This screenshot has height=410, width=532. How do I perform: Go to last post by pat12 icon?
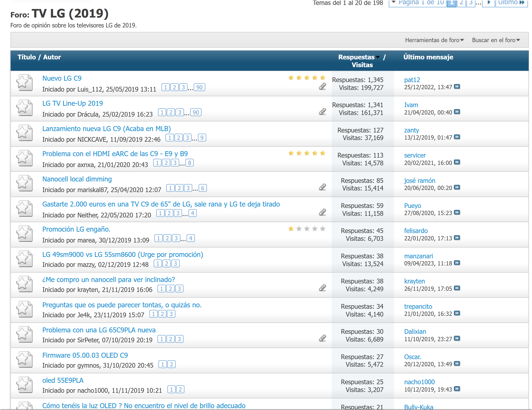457,87
